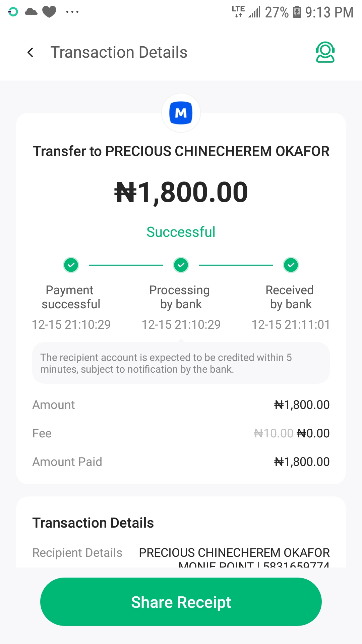Tap the Payment successful checkmark
The width and height of the screenshot is (362, 644).
pyautogui.click(x=71, y=265)
